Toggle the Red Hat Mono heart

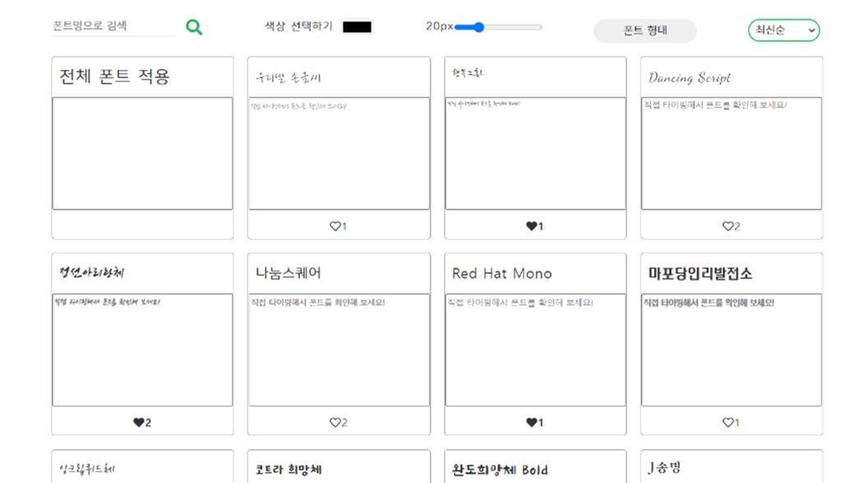(532, 422)
